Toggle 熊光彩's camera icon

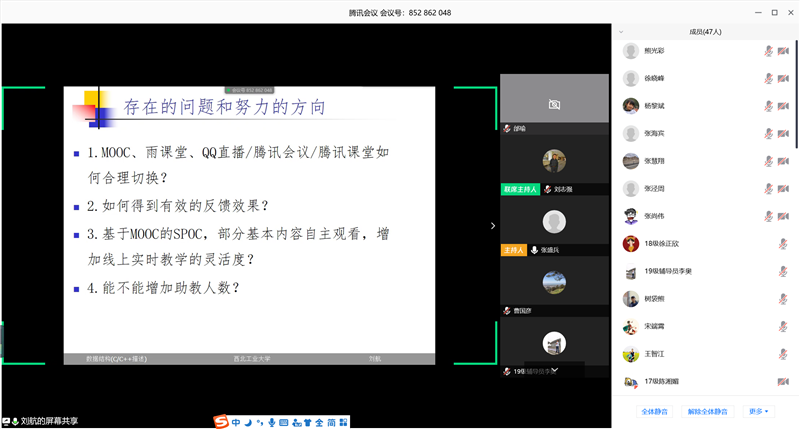click(x=783, y=51)
